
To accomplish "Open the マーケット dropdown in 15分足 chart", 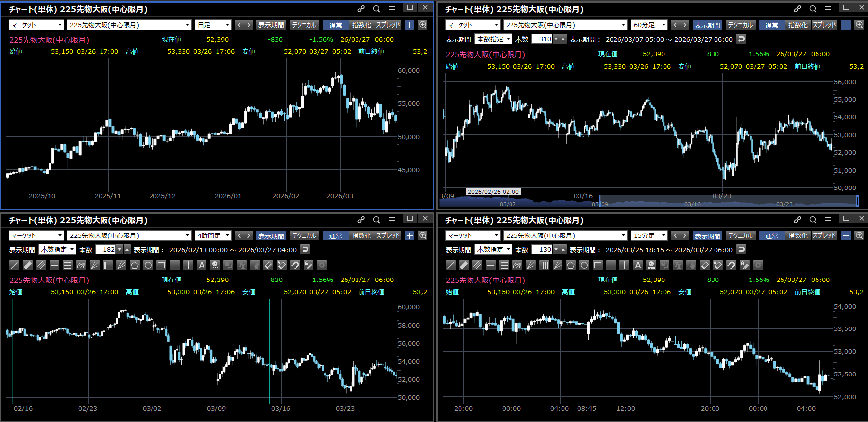I will 473,235.
